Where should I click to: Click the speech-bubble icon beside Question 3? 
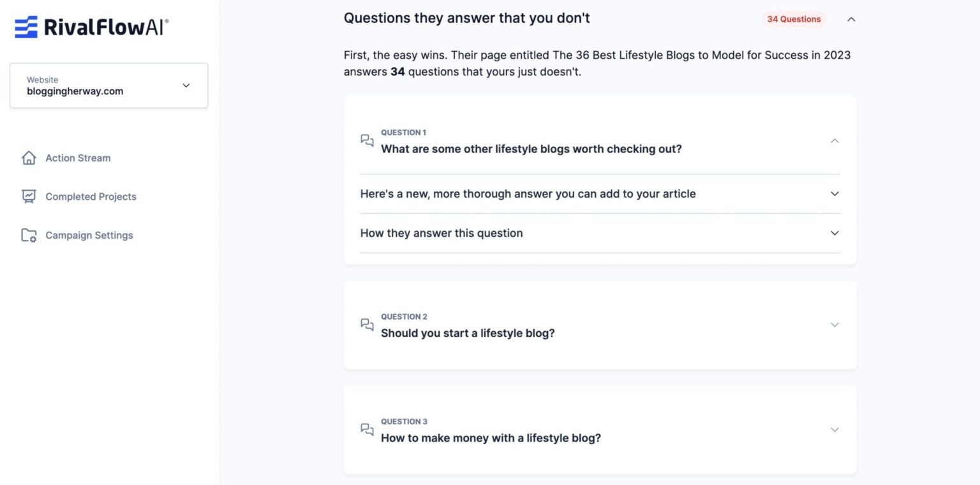point(366,429)
